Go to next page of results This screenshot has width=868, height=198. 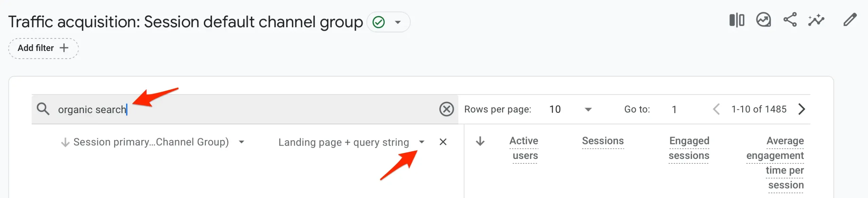coord(802,109)
